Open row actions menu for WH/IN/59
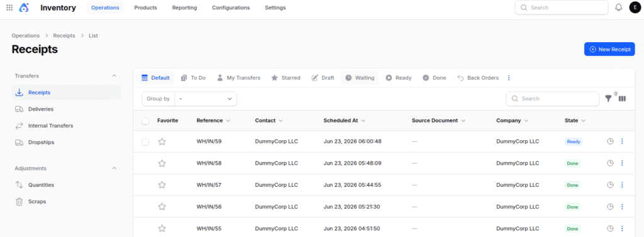 tap(622, 141)
